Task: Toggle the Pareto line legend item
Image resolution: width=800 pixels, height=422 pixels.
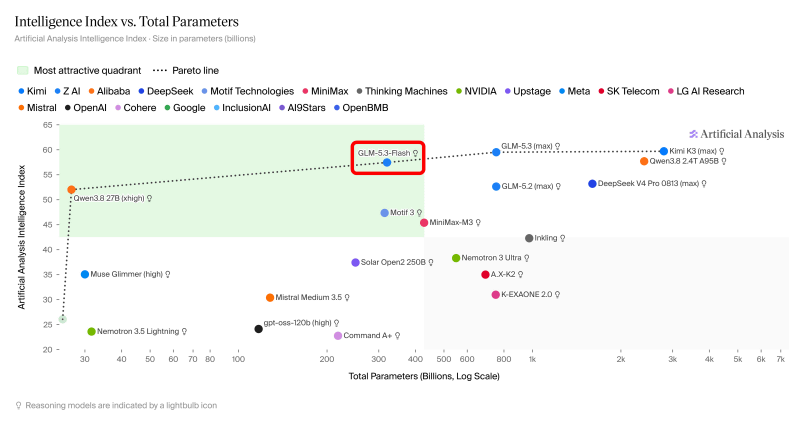Action: click(186, 70)
